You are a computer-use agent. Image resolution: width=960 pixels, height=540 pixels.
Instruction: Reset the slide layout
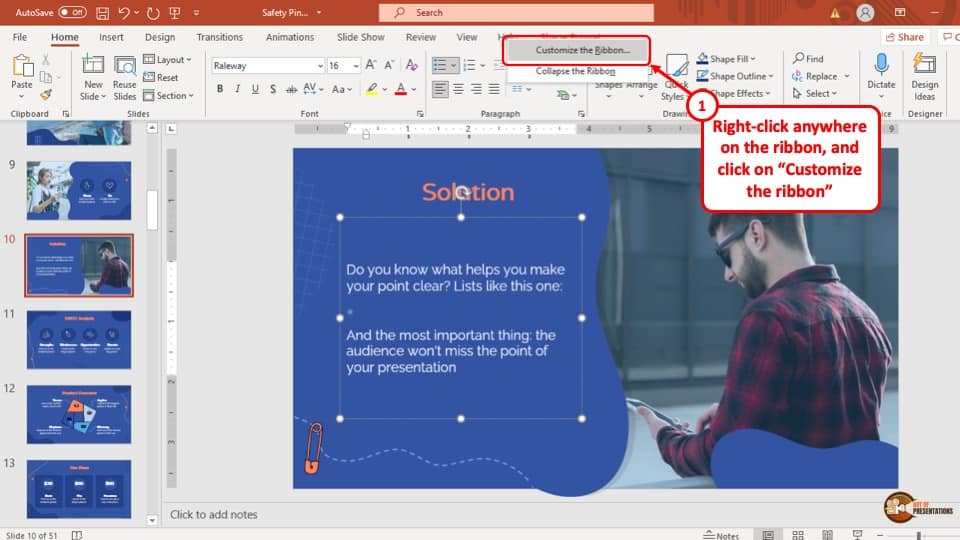pos(161,77)
